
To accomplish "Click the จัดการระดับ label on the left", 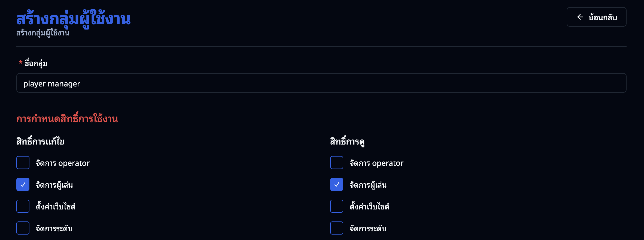I will tap(54, 228).
